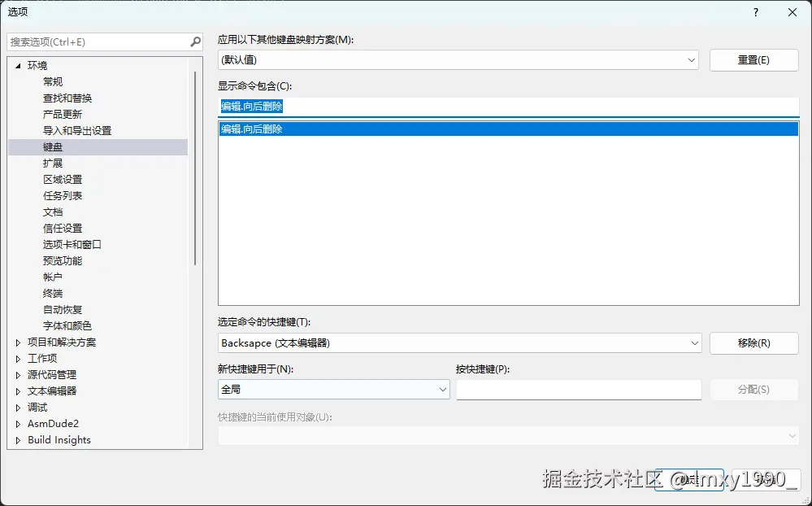
Task: Click the 分配(S) button
Action: 754,390
